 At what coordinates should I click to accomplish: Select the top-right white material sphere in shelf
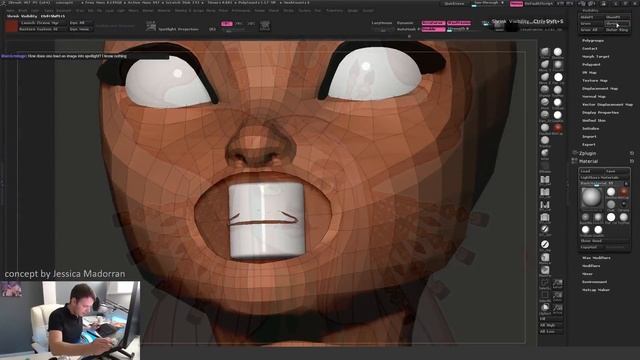558,52
